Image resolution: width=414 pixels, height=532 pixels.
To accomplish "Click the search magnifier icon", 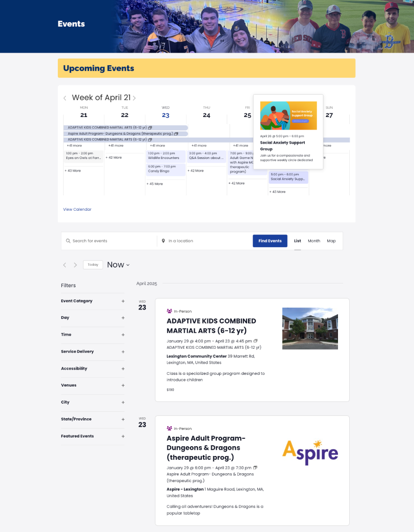I will [x=68, y=241].
